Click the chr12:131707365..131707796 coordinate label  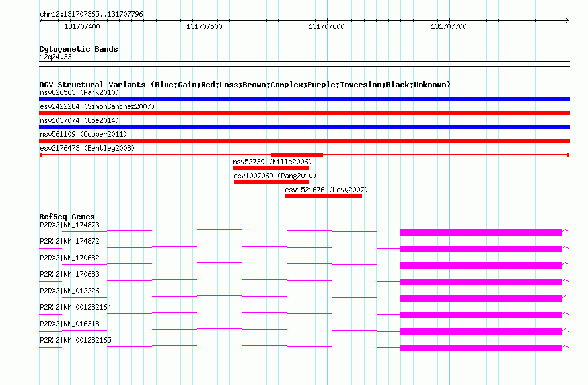pos(91,14)
